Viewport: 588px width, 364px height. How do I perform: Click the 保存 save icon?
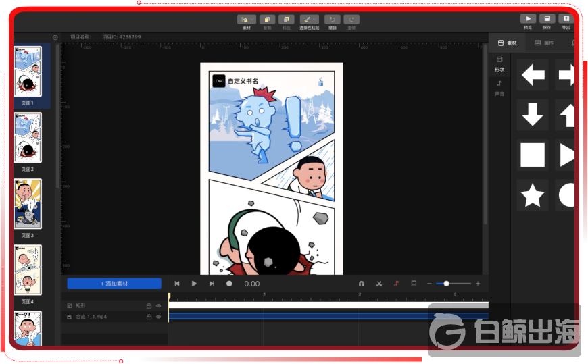point(547,19)
